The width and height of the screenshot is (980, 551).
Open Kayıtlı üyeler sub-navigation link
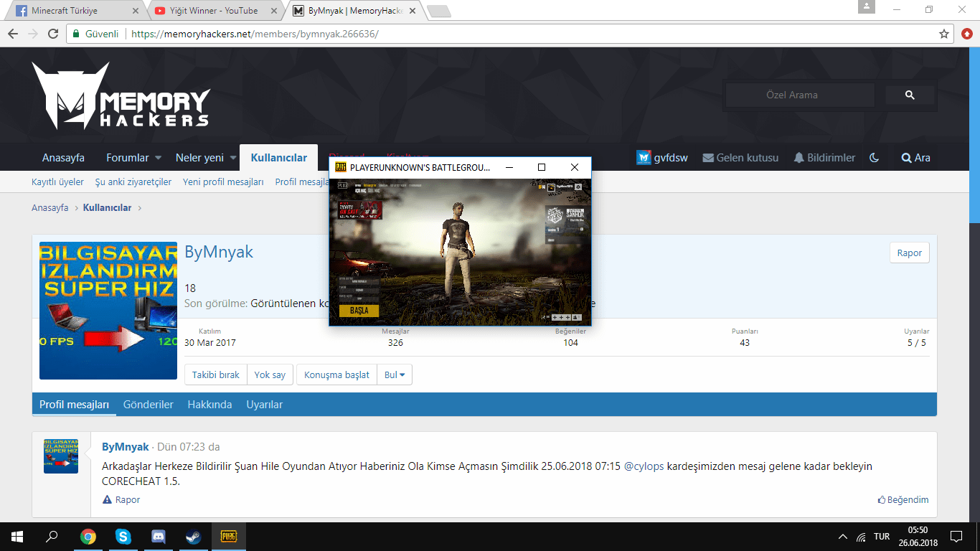pos(57,182)
